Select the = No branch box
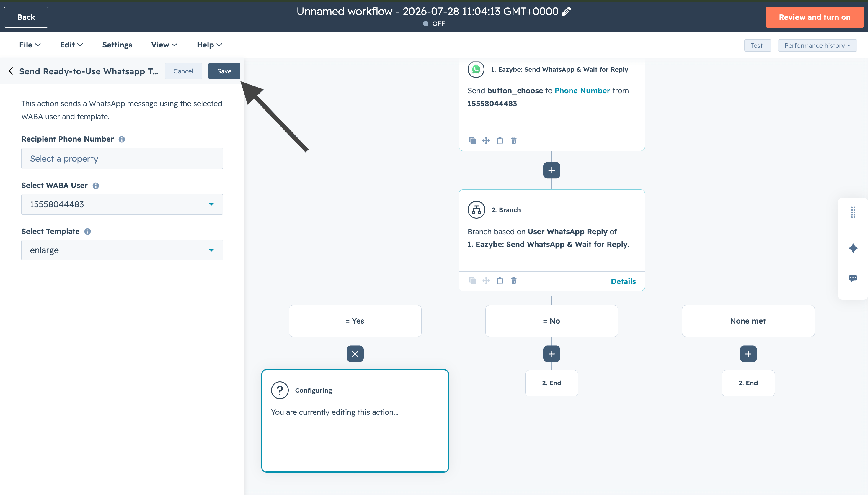868x495 pixels. point(552,321)
